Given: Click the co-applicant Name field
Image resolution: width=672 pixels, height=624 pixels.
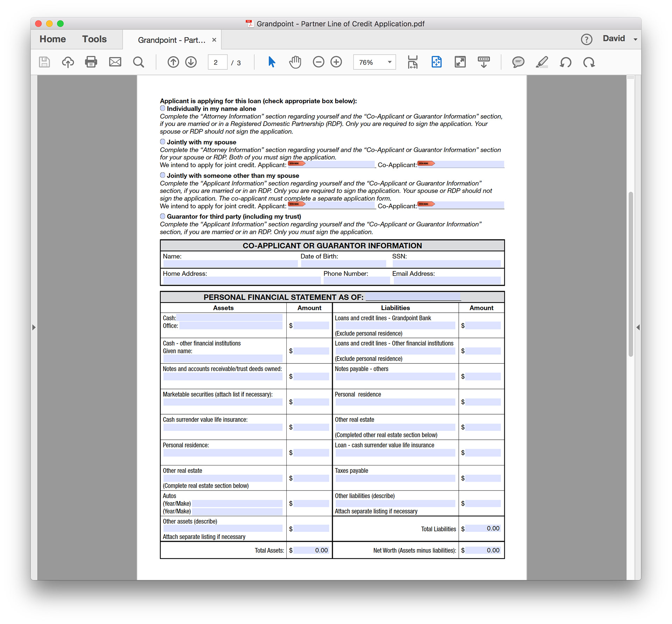Looking at the screenshot, I should tap(230, 264).
